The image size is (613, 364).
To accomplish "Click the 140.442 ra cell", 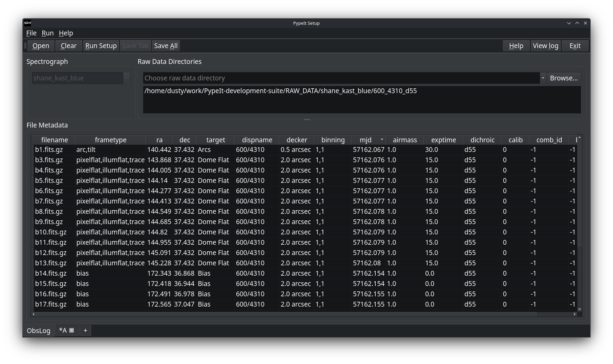I will click(159, 150).
